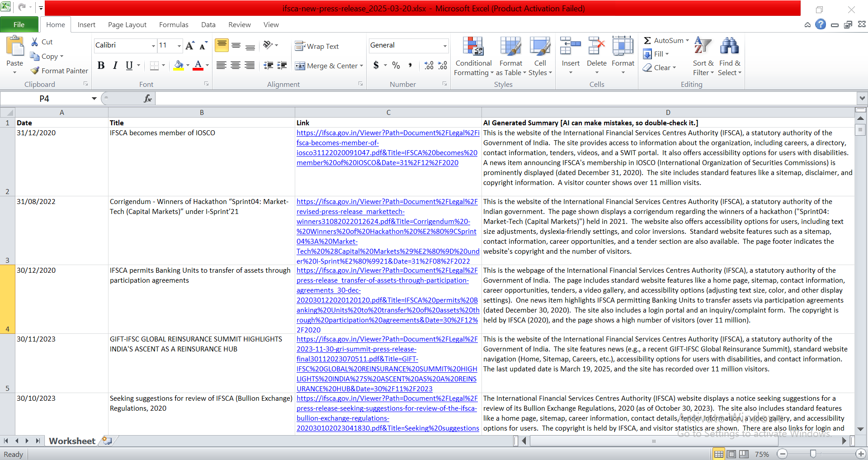Toggle italic formatting

pyautogui.click(x=115, y=66)
